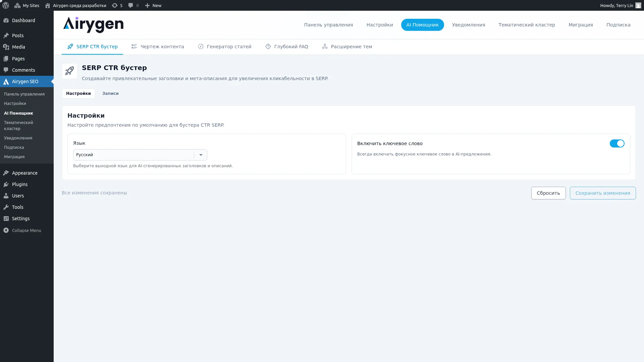The width and height of the screenshot is (644, 362).
Task: Click the updates icon showing 5
Action: click(x=117, y=5)
